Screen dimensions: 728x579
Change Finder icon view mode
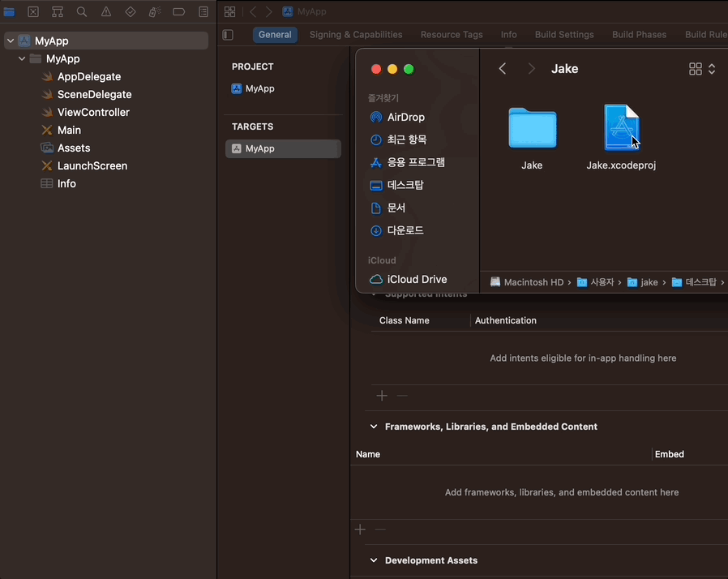click(701, 69)
